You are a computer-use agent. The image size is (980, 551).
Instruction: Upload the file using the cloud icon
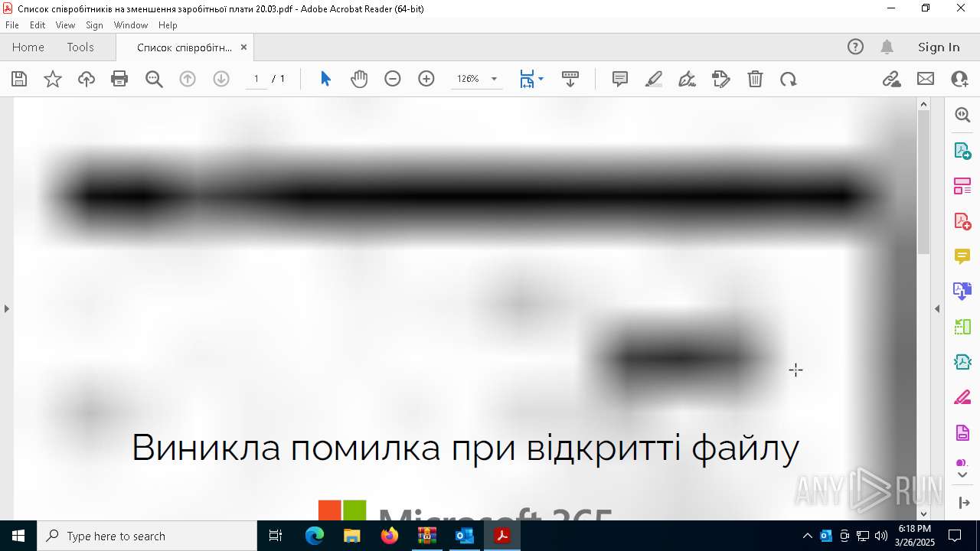pos(87,79)
